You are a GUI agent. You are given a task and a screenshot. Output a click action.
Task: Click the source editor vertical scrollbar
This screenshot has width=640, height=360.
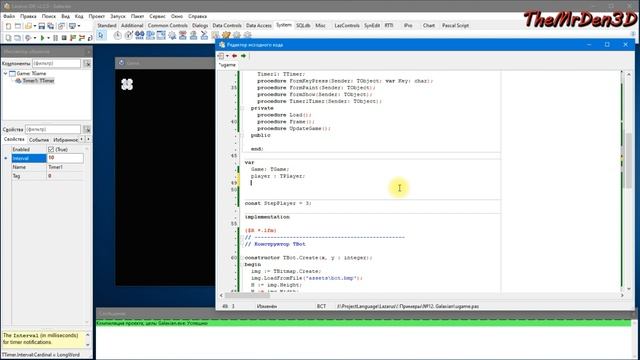click(629, 182)
